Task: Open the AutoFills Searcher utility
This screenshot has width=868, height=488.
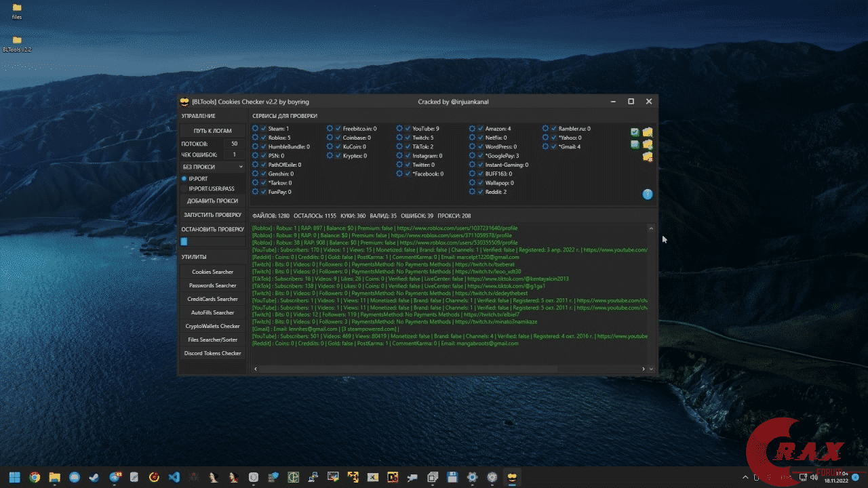Action: 212,312
